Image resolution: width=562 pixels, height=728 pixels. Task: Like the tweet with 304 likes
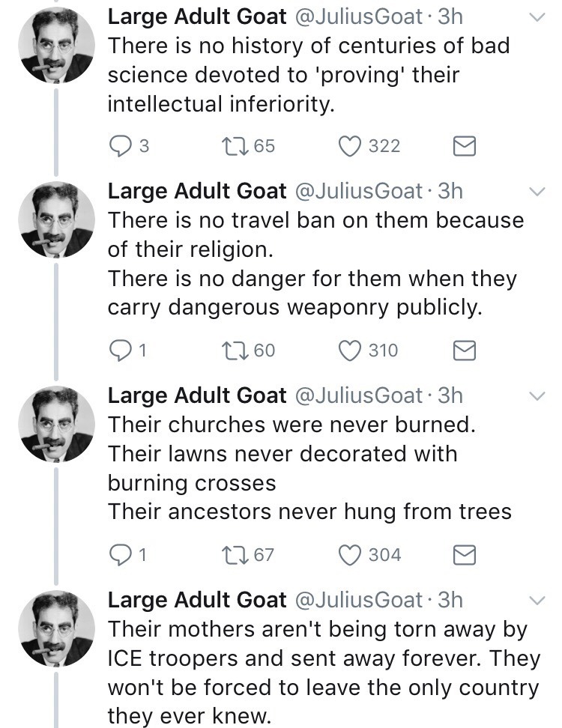(x=349, y=555)
